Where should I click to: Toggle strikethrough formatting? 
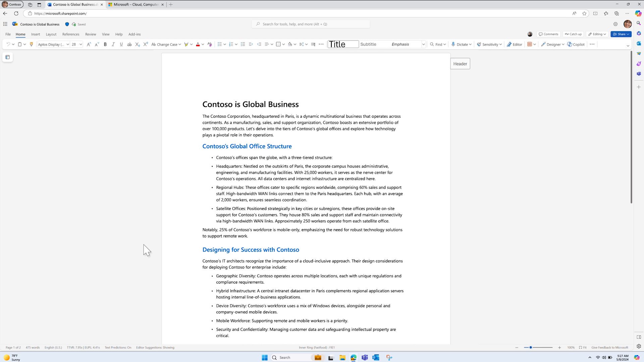click(x=129, y=44)
